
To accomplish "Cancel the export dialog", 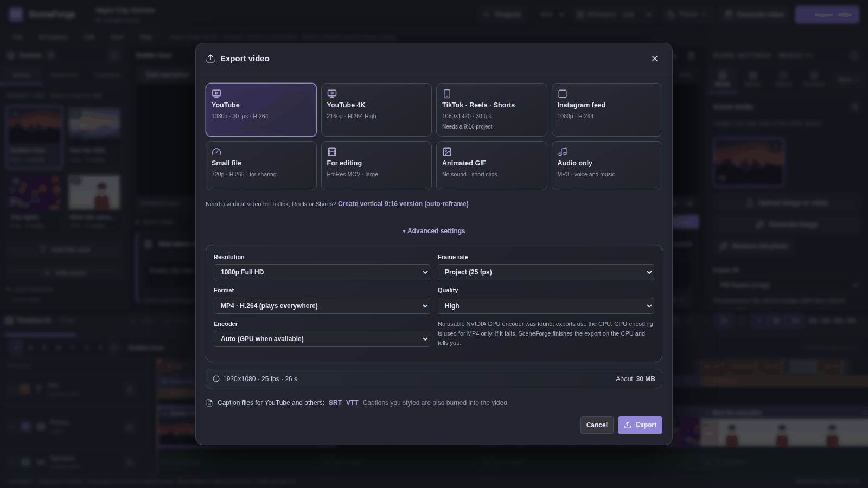I will click(x=597, y=425).
